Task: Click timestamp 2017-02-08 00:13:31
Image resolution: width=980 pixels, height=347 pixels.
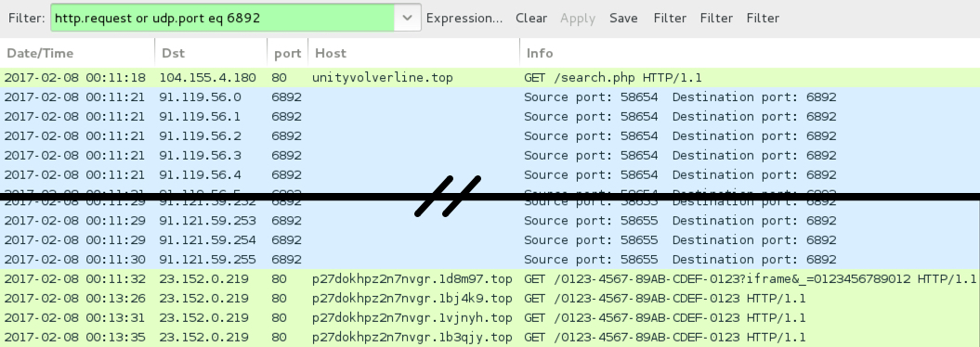Action: click(75, 317)
